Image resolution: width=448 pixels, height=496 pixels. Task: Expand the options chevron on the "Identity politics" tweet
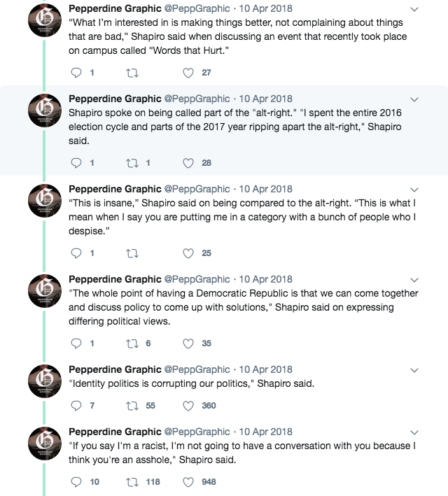click(414, 370)
